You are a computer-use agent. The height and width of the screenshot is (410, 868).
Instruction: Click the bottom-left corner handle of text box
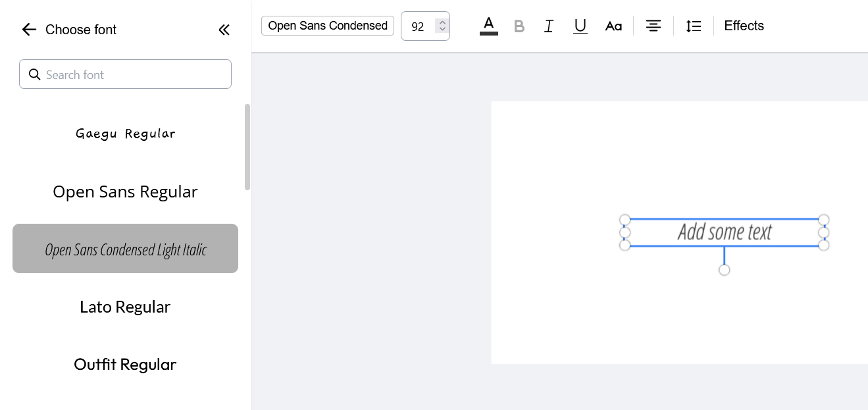click(x=625, y=245)
